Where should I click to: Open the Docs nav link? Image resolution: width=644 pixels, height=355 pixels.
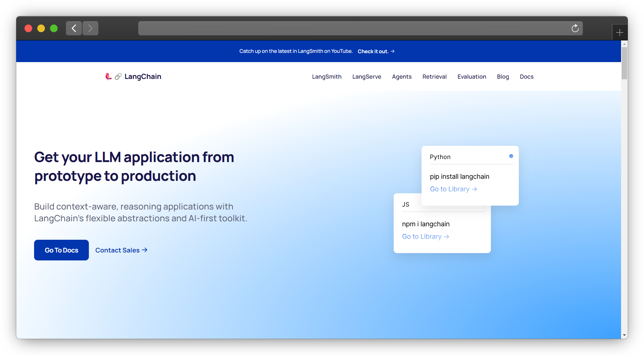pos(526,77)
